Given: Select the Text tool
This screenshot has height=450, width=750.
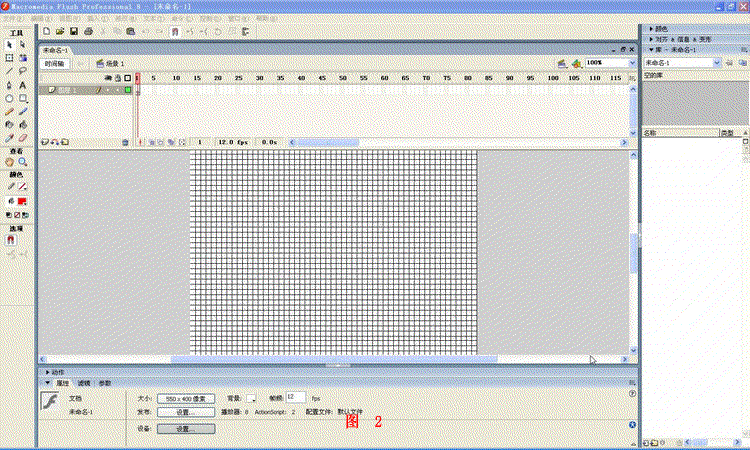Looking at the screenshot, I should click(x=22, y=85).
